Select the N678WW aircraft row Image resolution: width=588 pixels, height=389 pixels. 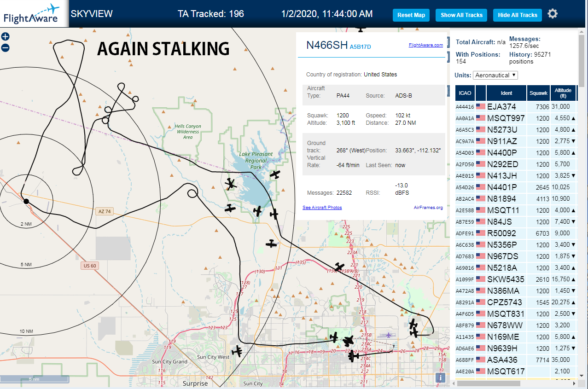click(x=517, y=325)
